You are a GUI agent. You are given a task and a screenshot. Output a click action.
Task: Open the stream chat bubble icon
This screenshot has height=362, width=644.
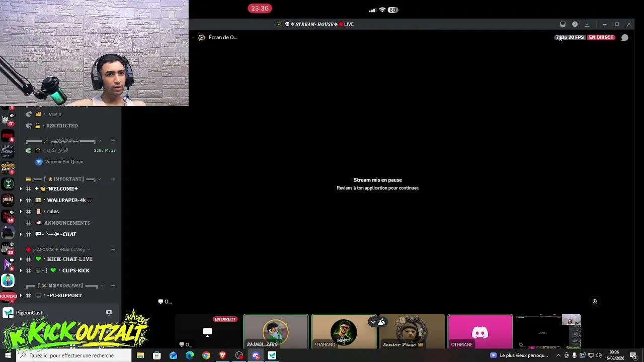[624, 37]
